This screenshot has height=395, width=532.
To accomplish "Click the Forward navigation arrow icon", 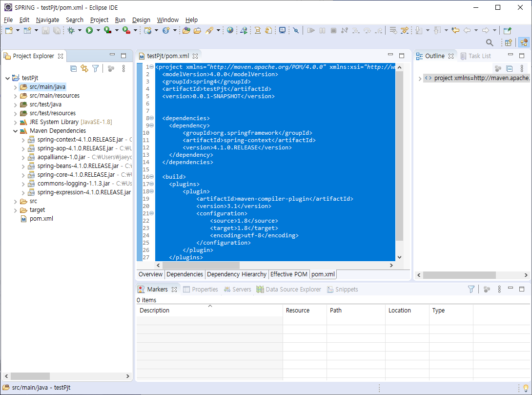I will 486,31.
